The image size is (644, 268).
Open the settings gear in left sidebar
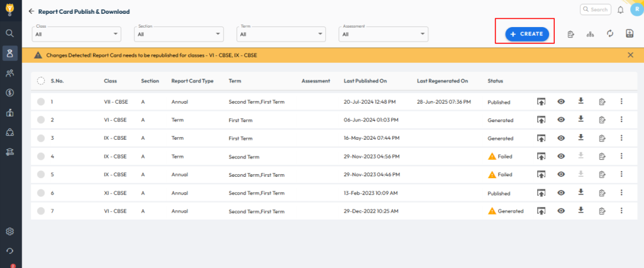[10, 232]
